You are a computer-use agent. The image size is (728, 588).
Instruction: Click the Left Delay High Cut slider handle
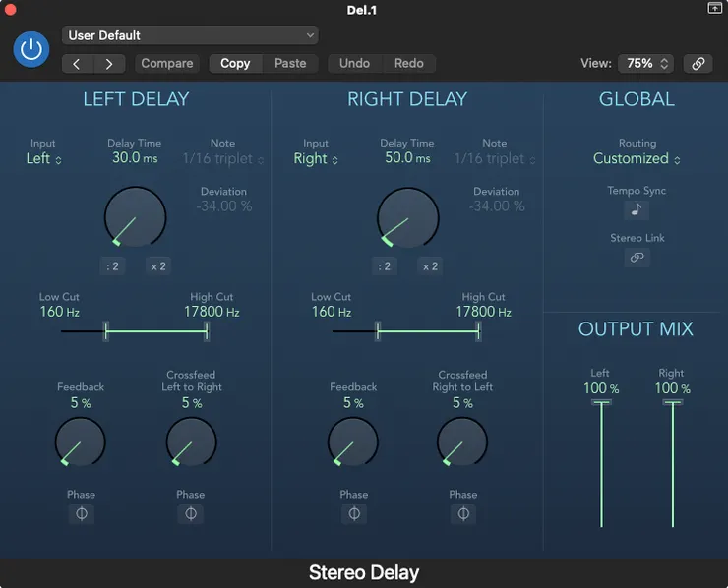pos(207,331)
